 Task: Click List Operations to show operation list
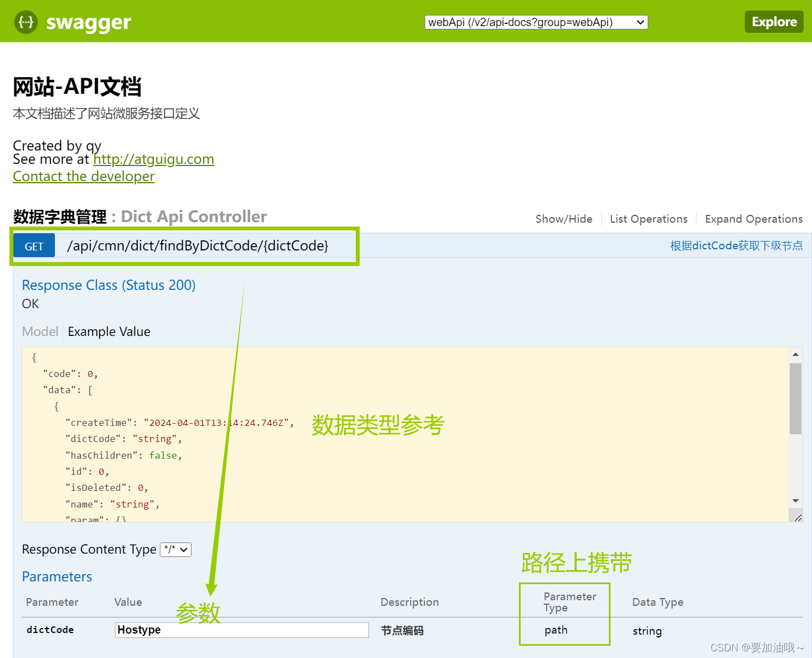pyautogui.click(x=648, y=218)
